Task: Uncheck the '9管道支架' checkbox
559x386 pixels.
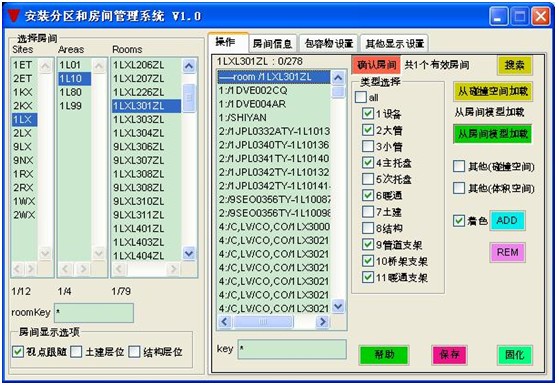Action: click(368, 245)
